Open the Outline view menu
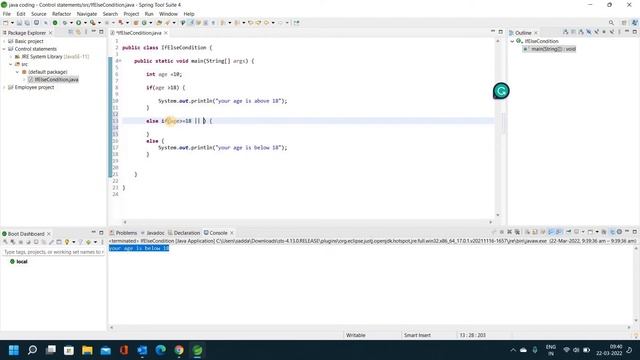 (619, 32)
